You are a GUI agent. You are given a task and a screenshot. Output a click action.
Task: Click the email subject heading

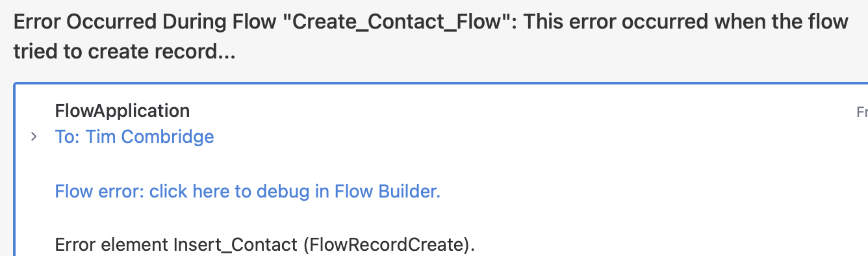click(x=431, y=37)
